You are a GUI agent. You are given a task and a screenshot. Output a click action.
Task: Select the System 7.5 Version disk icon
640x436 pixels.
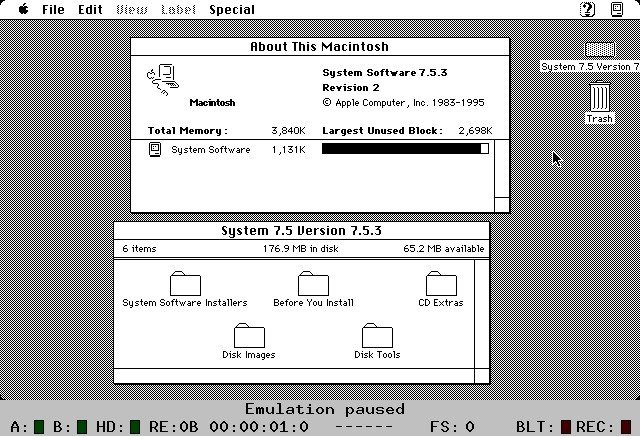600,50
